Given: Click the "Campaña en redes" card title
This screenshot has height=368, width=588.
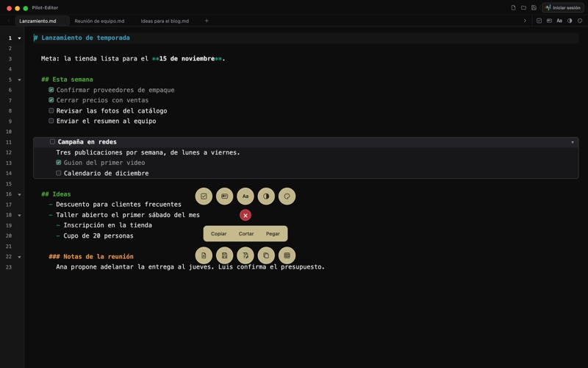Looking at the screenshot, I should 87,141.
